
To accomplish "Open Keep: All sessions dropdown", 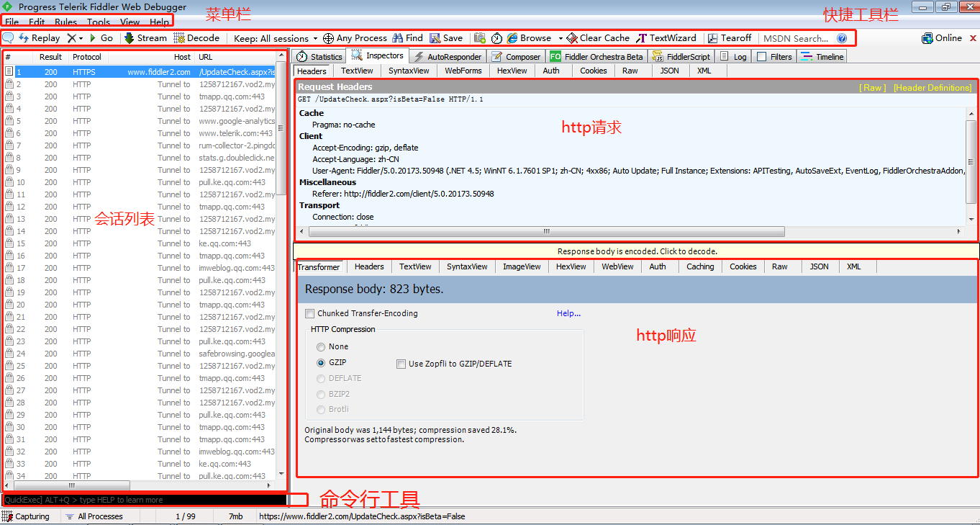I will (x=276, y=38).
